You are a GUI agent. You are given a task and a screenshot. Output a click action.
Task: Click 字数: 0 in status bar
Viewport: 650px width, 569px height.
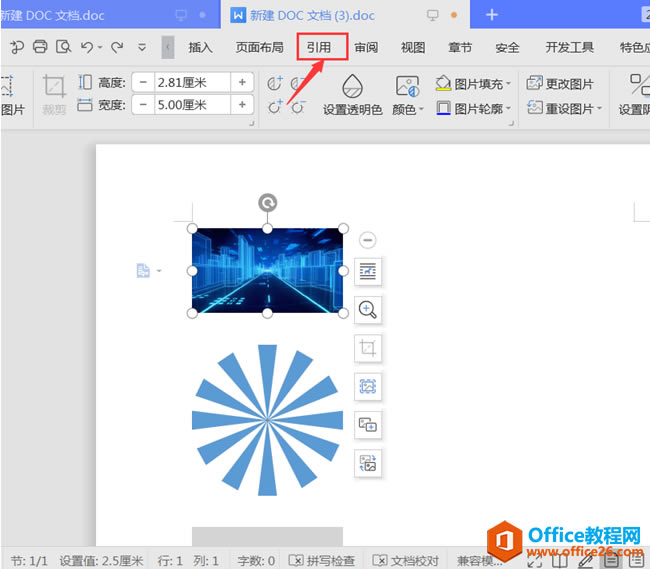coord(256,561)
